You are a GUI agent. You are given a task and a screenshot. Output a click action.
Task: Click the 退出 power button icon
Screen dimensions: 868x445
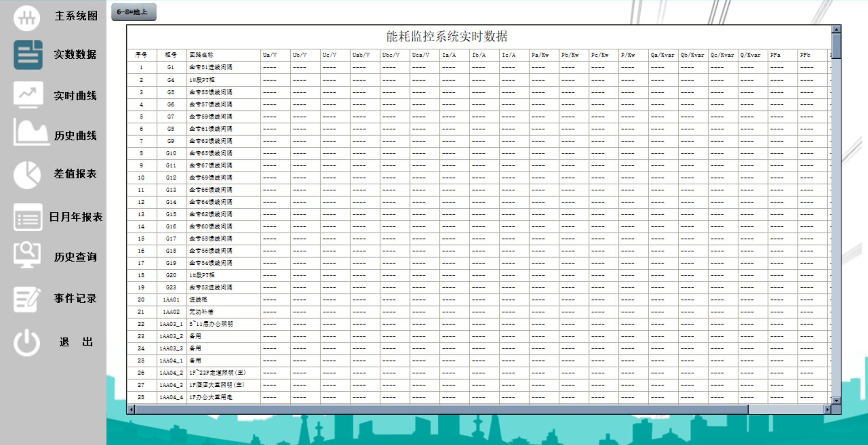coord(27,342)
